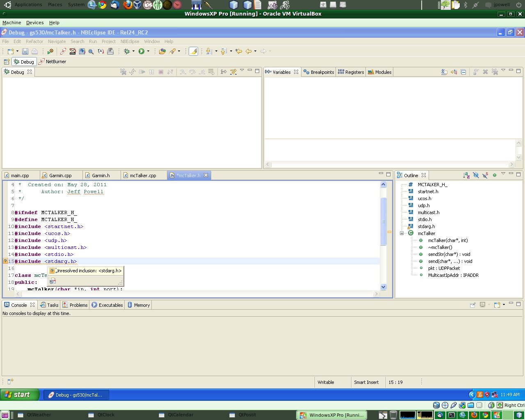Screen dimensions: 525x420
Task: Open the Garmin.cpp editor tab
Action: pos(60,176)
